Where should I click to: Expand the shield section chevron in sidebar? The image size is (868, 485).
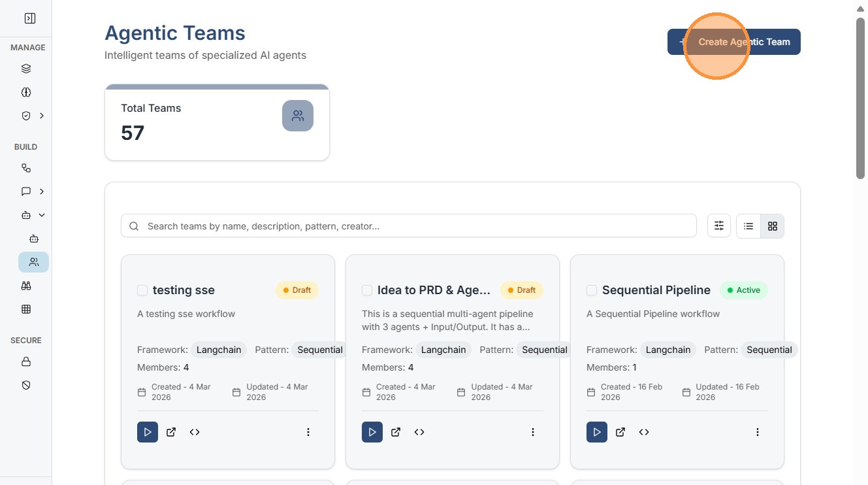coord(42,116)
